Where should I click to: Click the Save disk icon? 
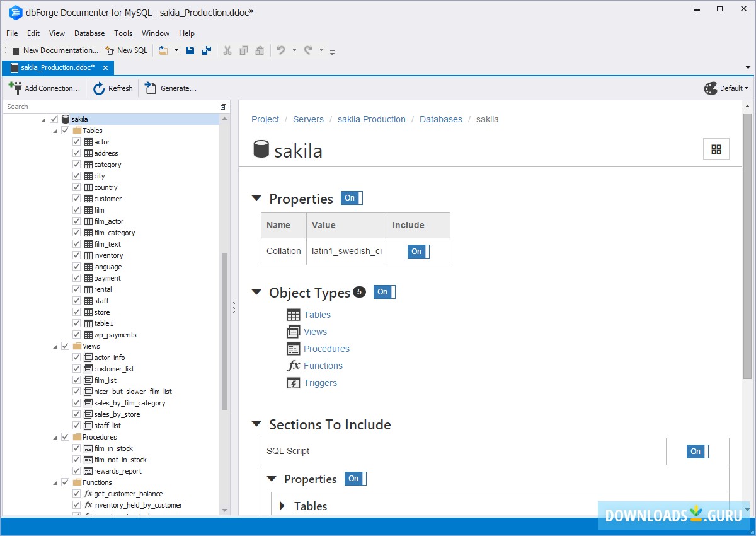click(x=190, y=50)
